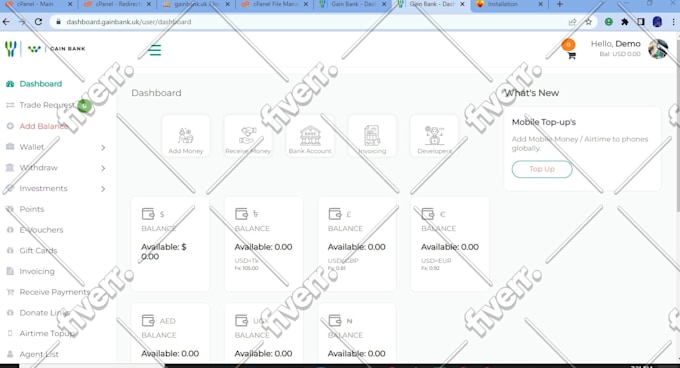Bookmark this page with the star

(588, 22)
